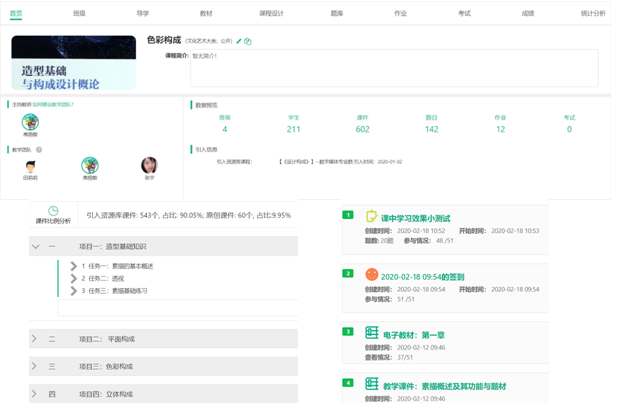The height and width of the screenshot is (409, 620).
Task: Click the green square icon after the edit pencil
Action: click(x=248, y=42)
